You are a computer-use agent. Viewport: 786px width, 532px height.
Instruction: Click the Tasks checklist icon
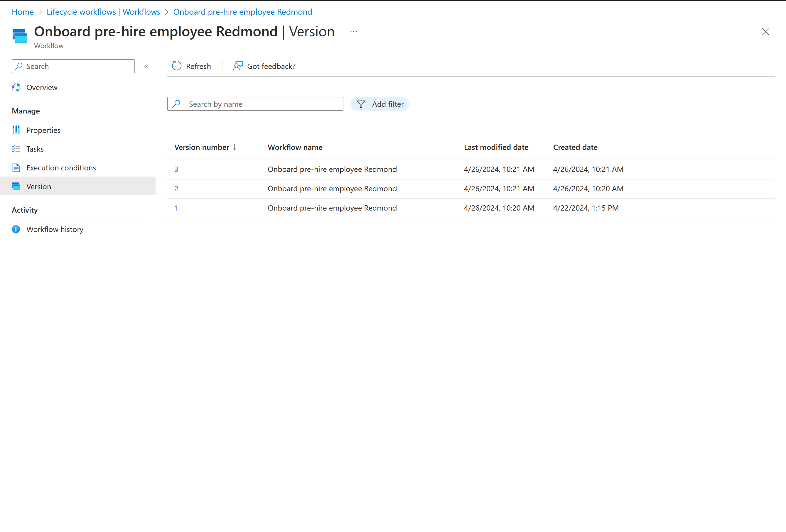[16, 149]
